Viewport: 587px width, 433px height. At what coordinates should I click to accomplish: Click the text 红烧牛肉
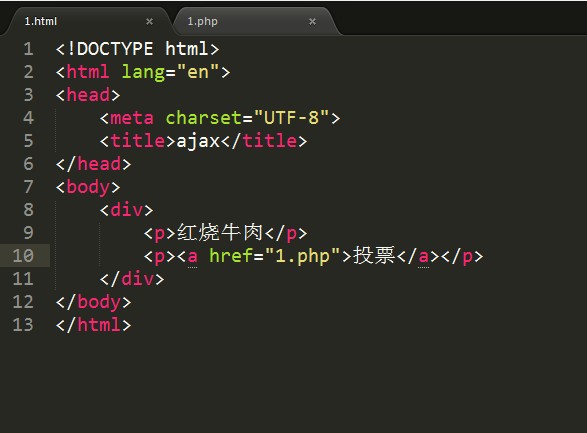coord(220,233)
